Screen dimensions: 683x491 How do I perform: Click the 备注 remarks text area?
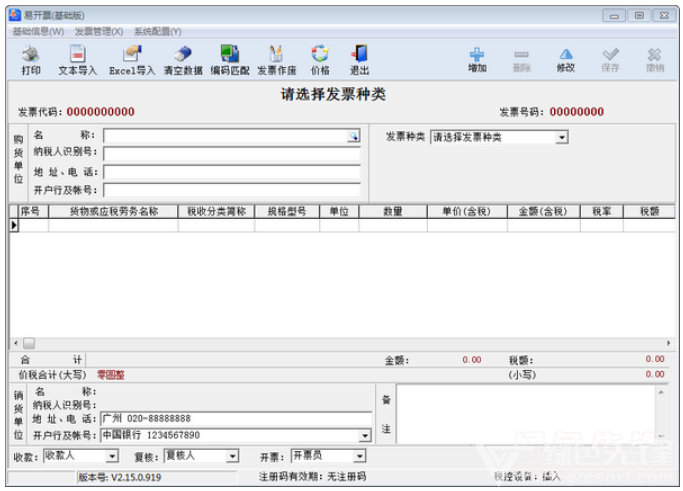526,414
